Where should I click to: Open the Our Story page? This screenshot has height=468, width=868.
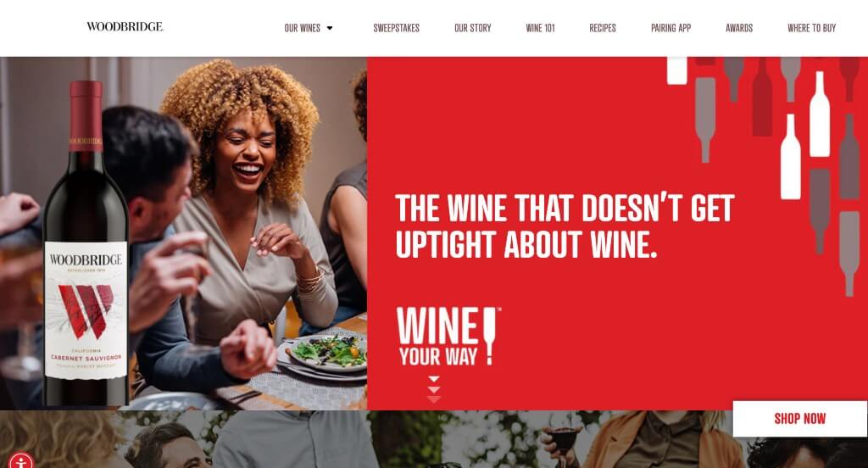[473, 28]
